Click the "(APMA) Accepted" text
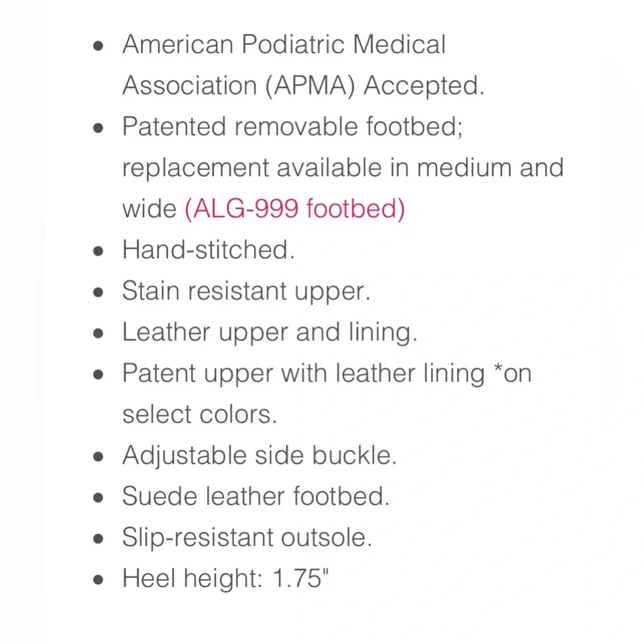Viewport: 644px width, 644px height. pos(374,86)
